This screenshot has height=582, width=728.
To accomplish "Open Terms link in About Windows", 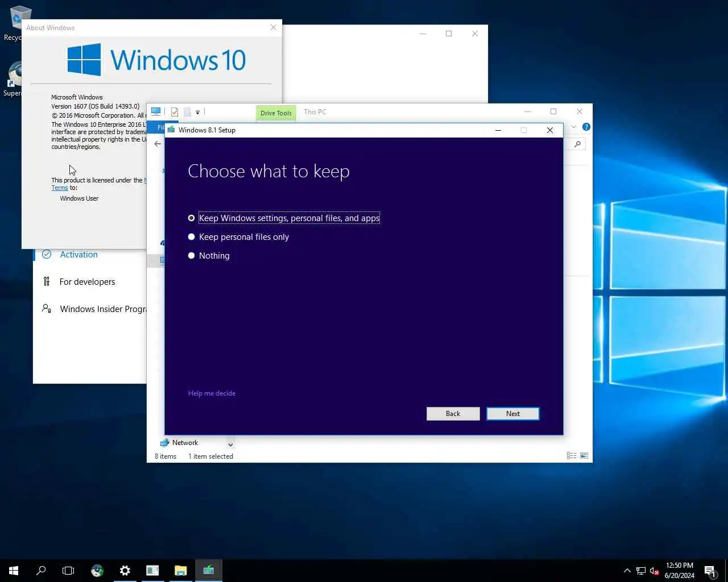I will coord(60,188).
